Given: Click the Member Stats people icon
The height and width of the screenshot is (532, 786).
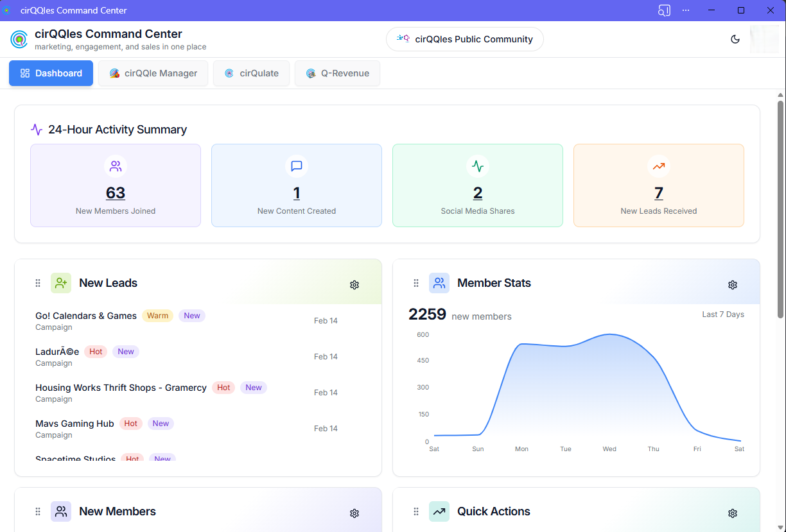Looking at the screenshot, I should point(439,282).
